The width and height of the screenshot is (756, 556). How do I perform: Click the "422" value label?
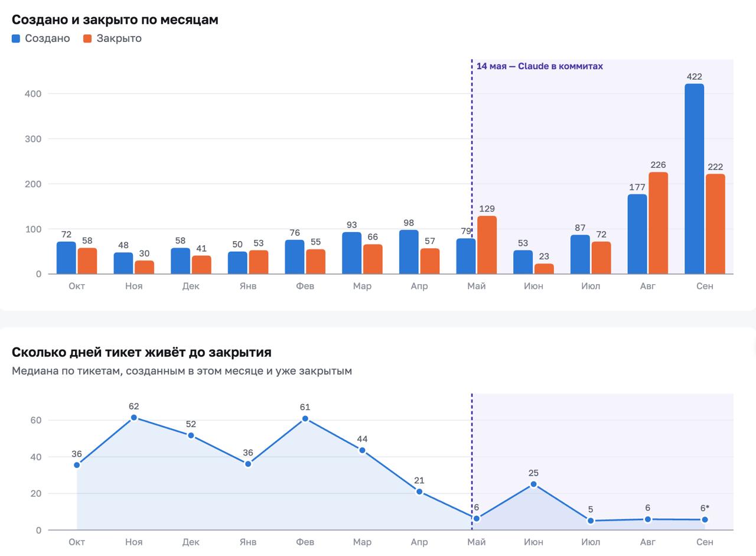(694, 76)
